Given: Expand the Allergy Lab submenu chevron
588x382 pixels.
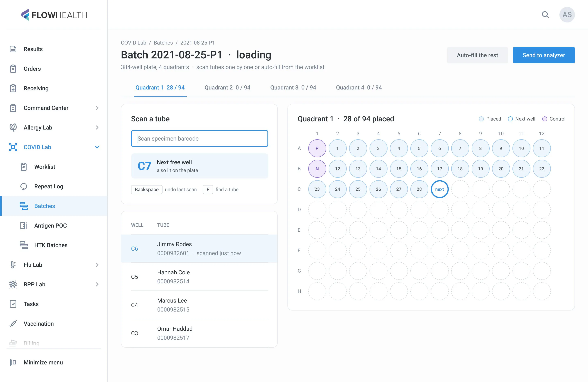Looking at the screenshot, I should pyautogui.click(x=97, y=127).
